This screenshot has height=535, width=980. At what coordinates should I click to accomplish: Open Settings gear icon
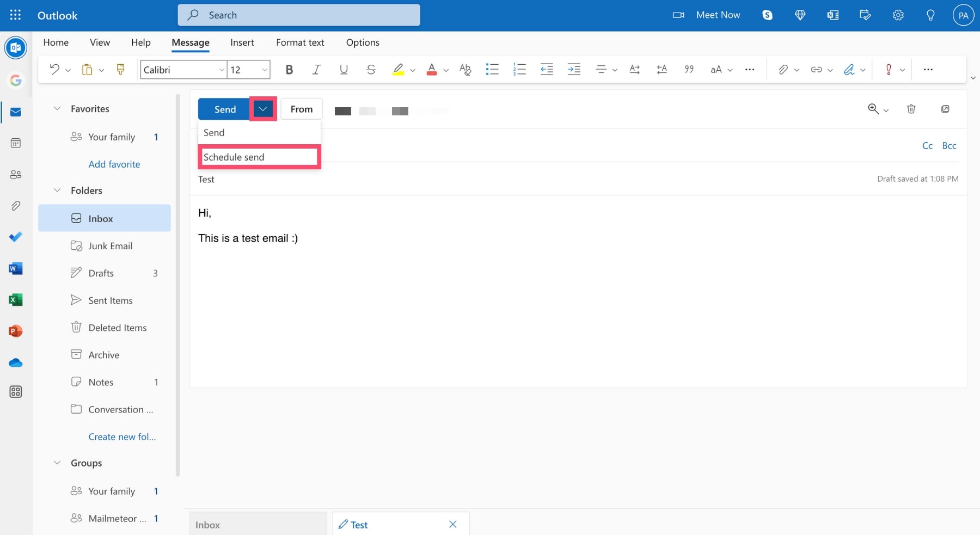[898, 15]
